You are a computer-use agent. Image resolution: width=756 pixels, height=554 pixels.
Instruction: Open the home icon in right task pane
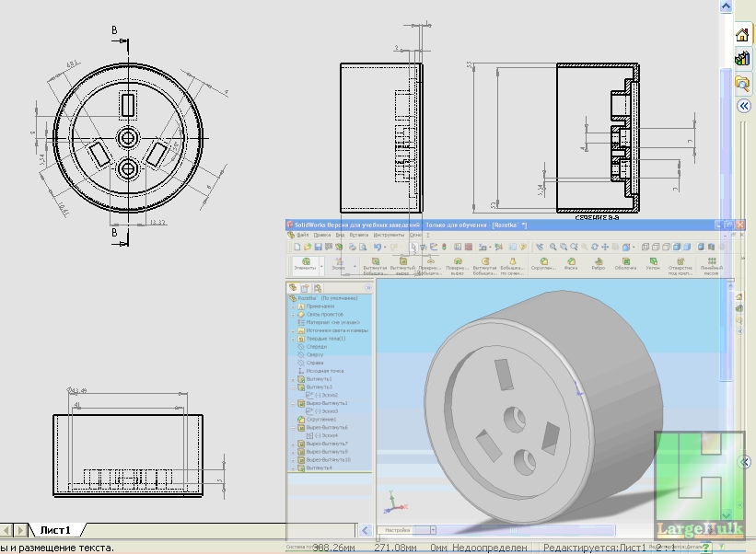pos(742,35)
